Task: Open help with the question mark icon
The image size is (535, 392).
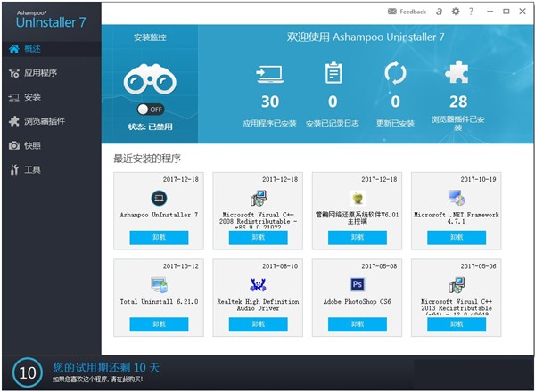Action: coord(471,12)
